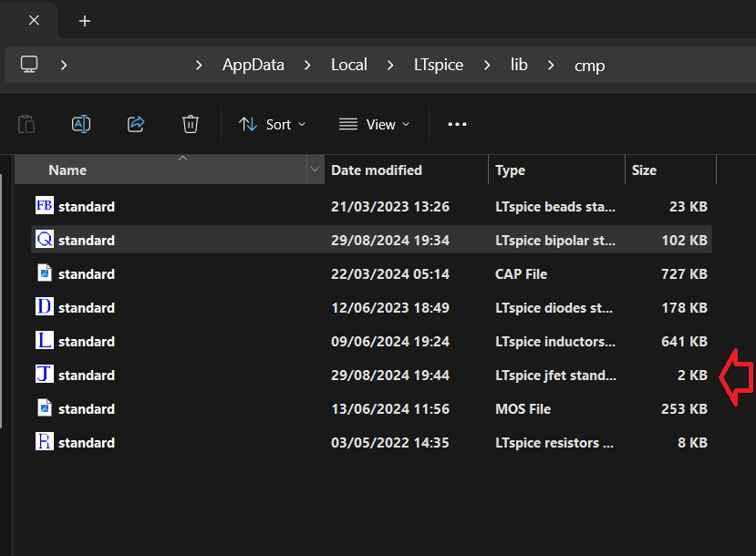Screen dimensions: 756x556
Task: Click the LTspice beads type cell
Action: (555, 207)
